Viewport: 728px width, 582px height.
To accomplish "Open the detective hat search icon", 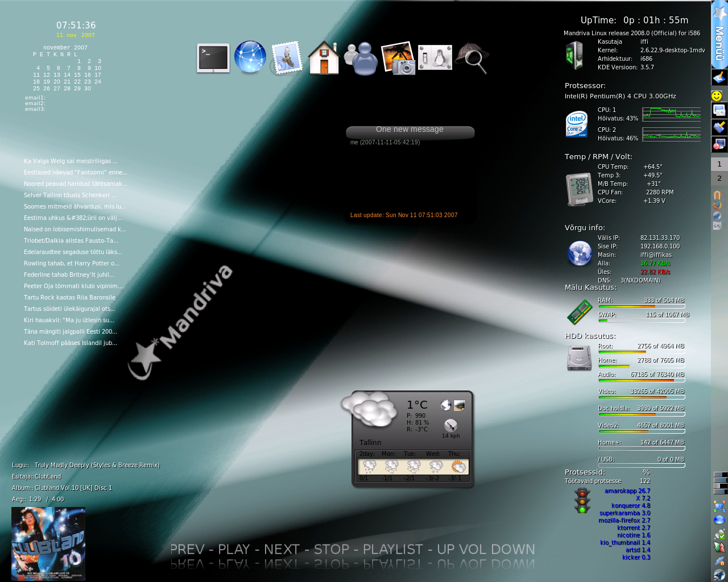I will coord(472,58).
